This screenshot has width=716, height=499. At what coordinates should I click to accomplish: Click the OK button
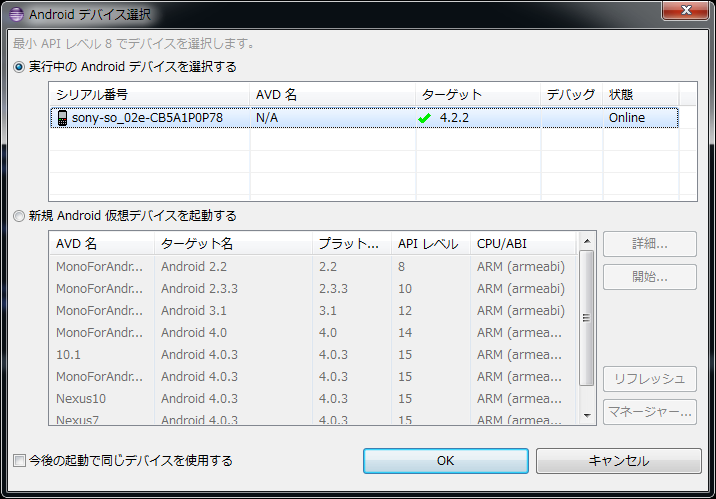(x=446, y=461)
